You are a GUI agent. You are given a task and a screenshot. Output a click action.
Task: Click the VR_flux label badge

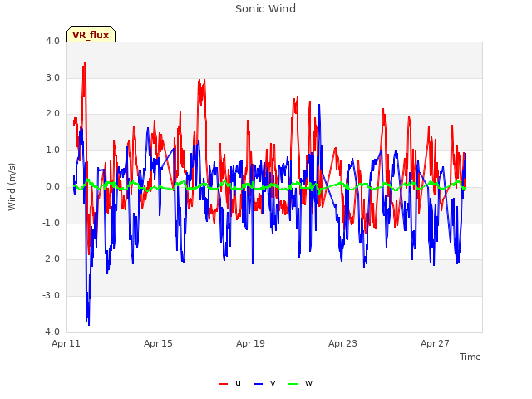[91, 34]
